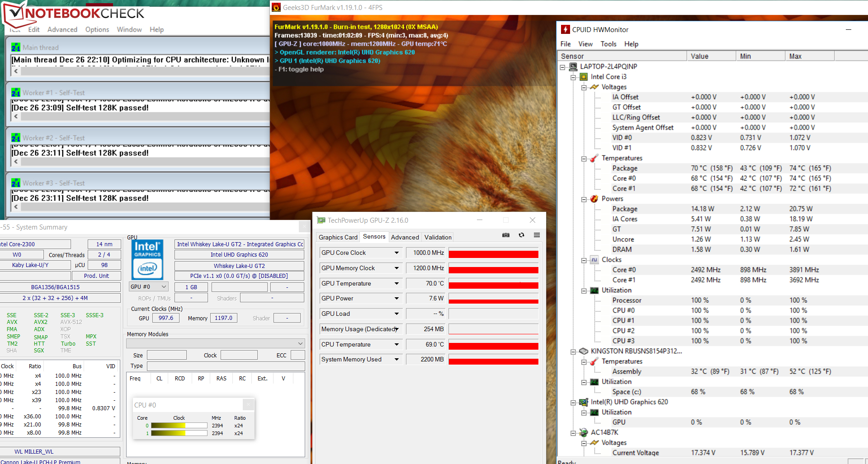Switch to the Graphics Card tab in GPU-Z
The image size is (868, 464).
tap(338, 237)
